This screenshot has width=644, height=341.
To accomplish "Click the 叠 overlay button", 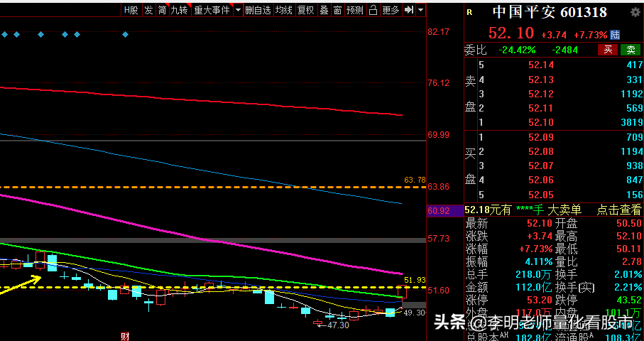I will pos(324,10).
